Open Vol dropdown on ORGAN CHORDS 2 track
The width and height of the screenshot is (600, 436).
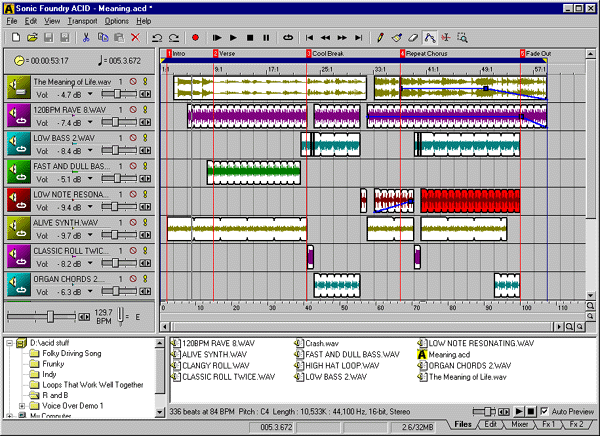pos(90,291)
